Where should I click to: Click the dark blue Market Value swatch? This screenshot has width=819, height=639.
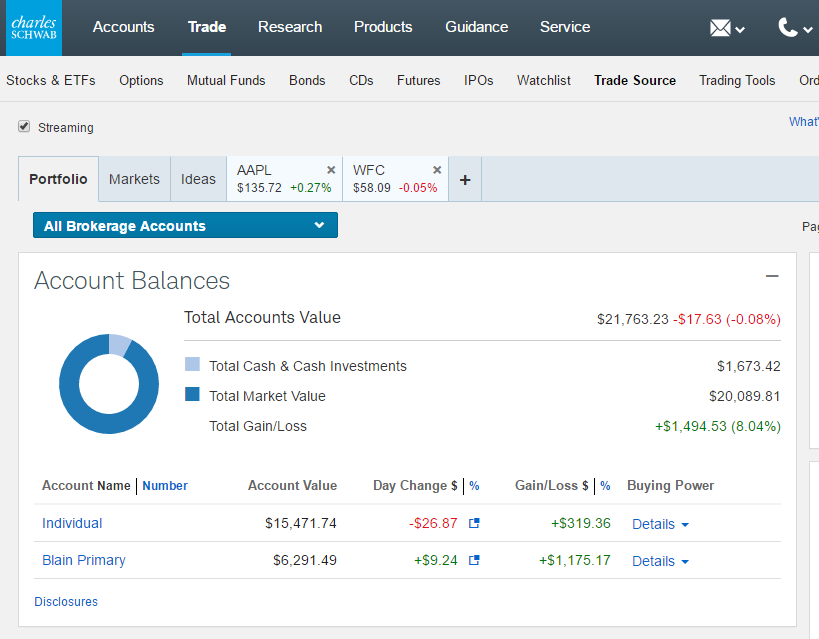point(192,394)
